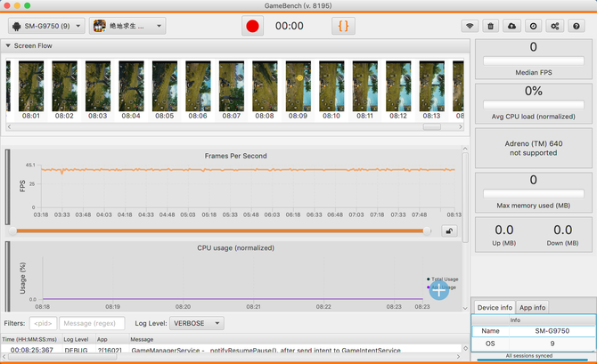Open the app selection dropdown arrow
Image resolution: width=597 pixels, height=364 pixels.
point(159,26)
